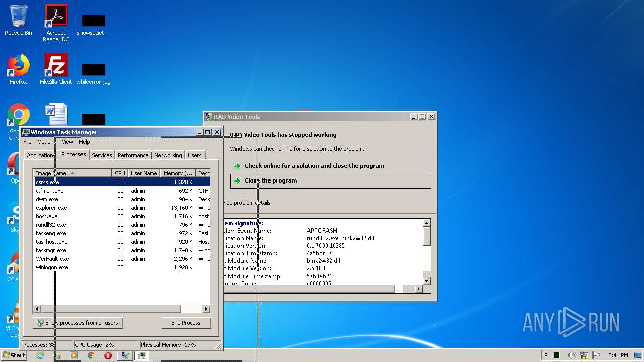Open the network tray icon

pos(584,355)
